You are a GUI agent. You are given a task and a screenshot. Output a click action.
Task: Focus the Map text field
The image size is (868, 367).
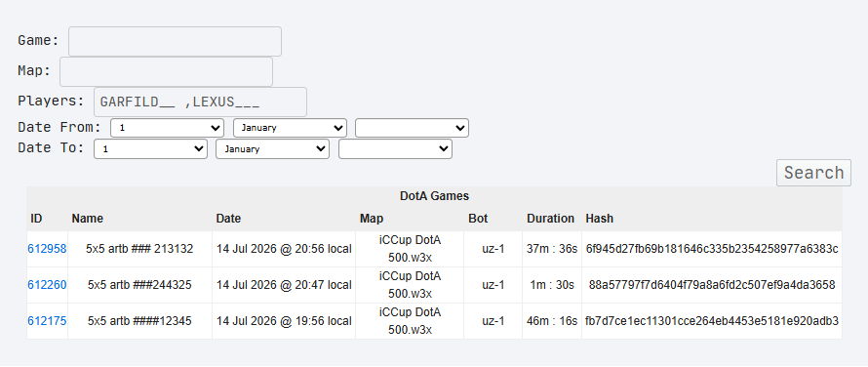click(166, 71)
